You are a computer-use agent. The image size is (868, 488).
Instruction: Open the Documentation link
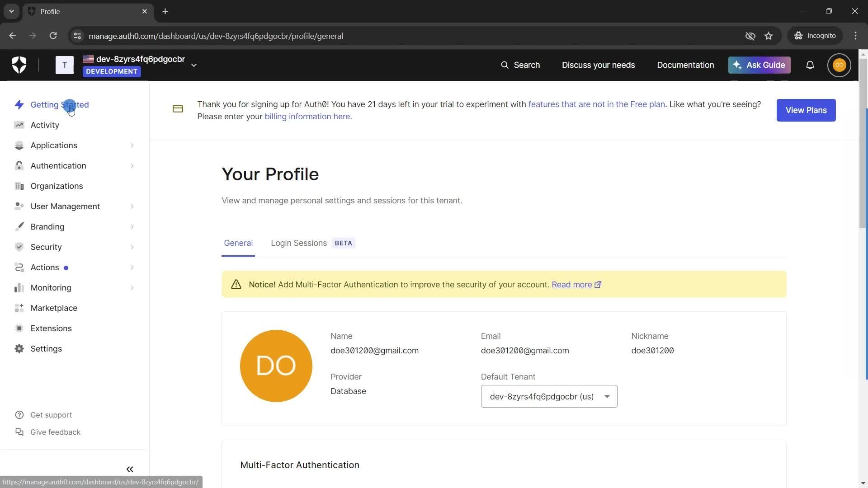685,65
